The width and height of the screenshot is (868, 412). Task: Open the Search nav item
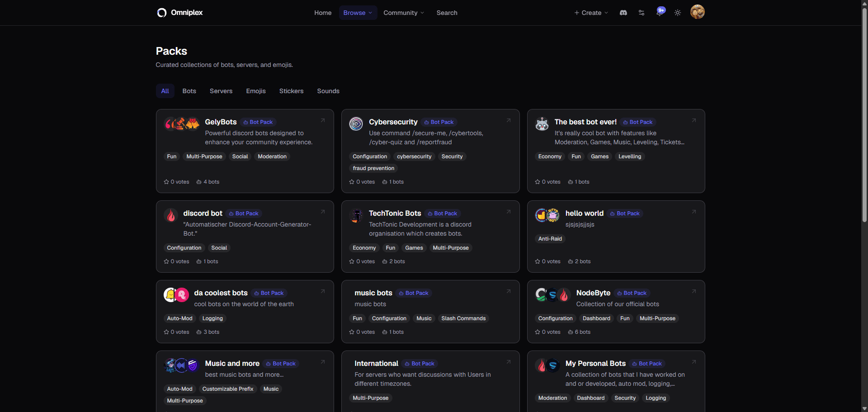(447, 13)
